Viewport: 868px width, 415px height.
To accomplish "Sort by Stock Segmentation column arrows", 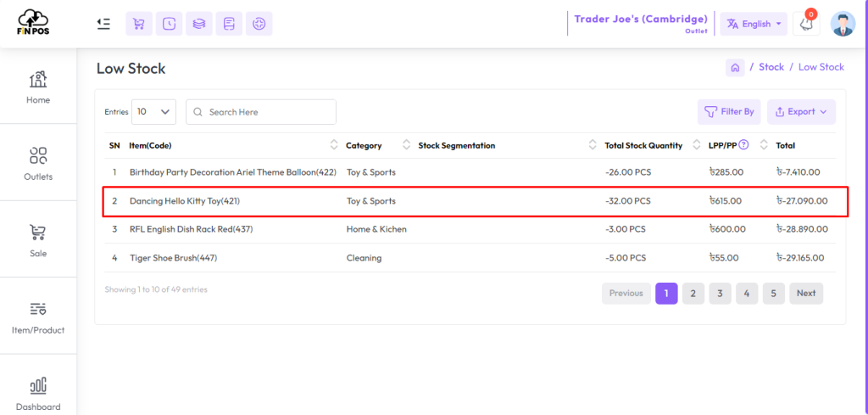I will (593, 145).
